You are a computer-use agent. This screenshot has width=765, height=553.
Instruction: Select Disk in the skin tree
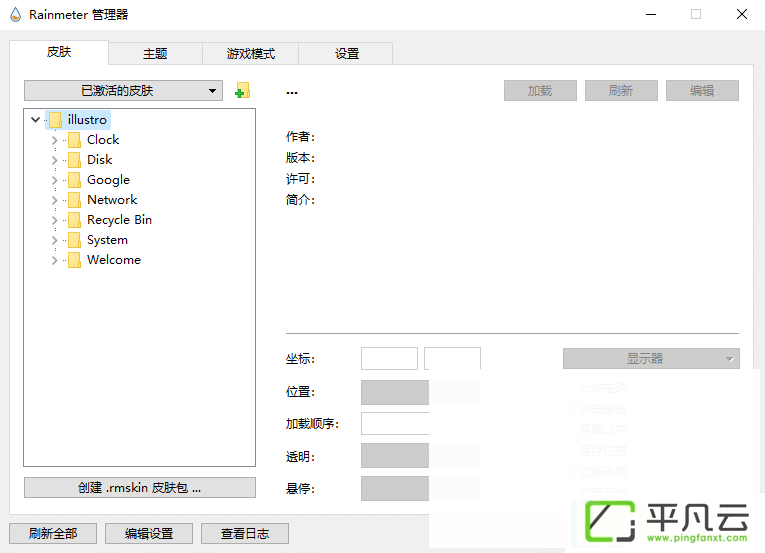100,160
